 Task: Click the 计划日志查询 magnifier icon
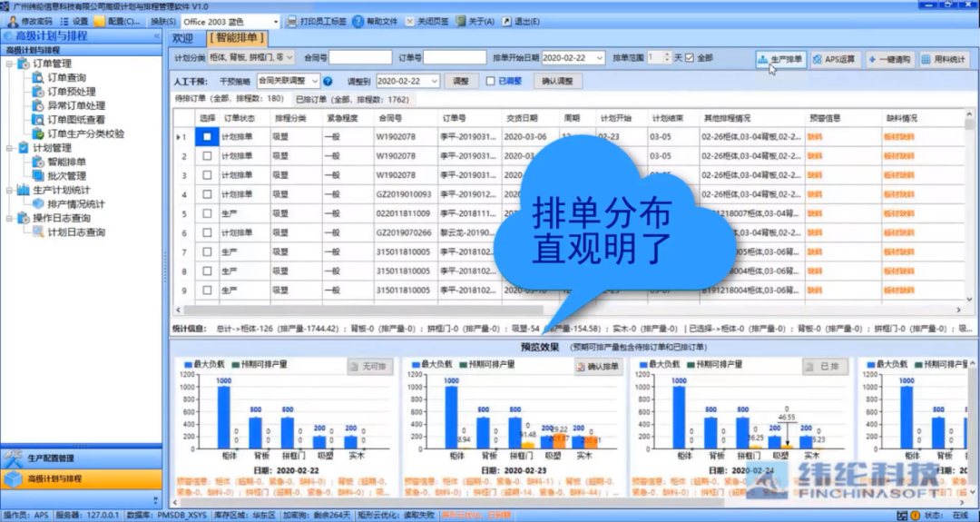[38, 231]
